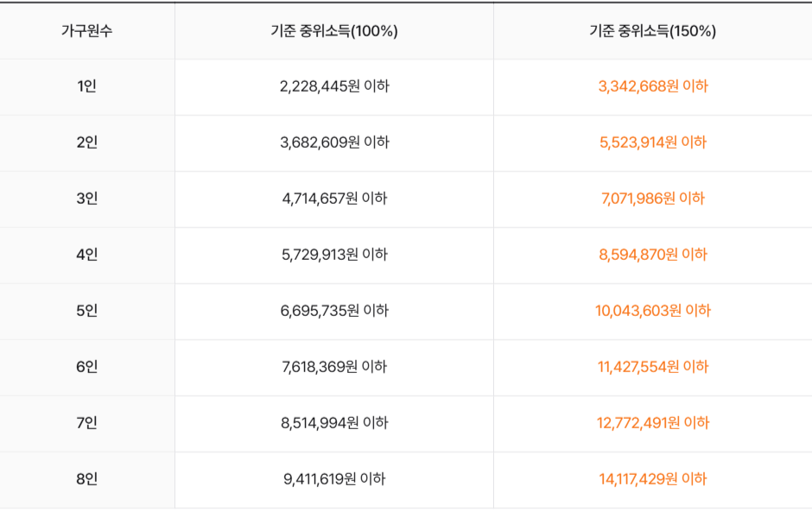Click the orange 3,342,668원 이하 value
The height and width of the screenshot is (512, 812).
click(653, 86)
